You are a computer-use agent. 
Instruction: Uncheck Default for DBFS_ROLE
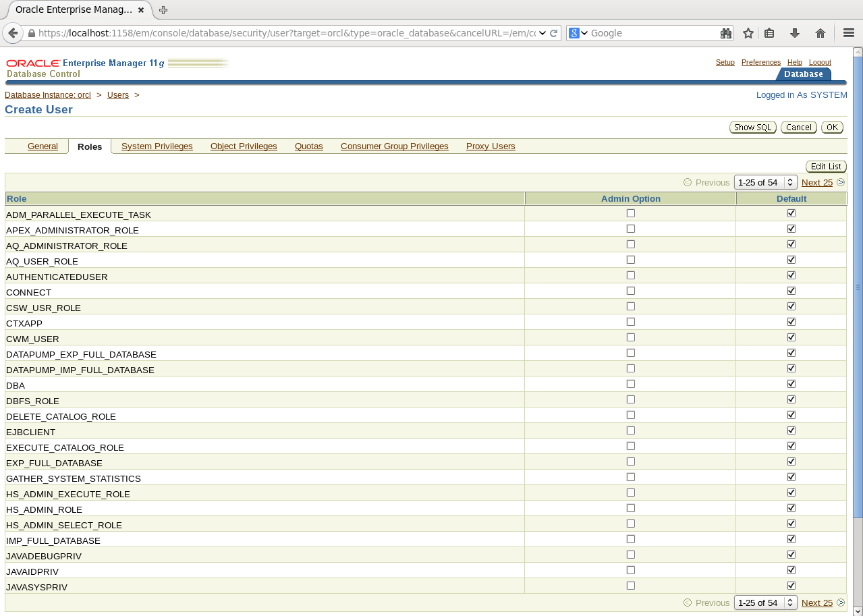pos(791,399)
